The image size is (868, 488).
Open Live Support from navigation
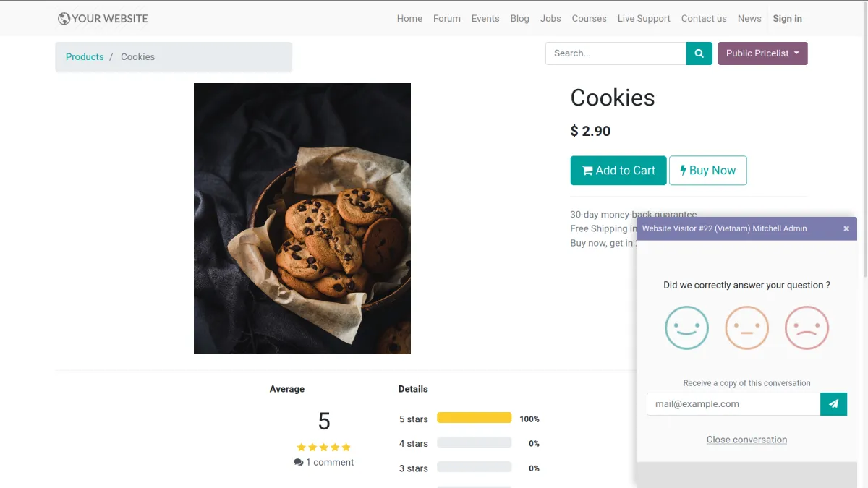[644, 19]
